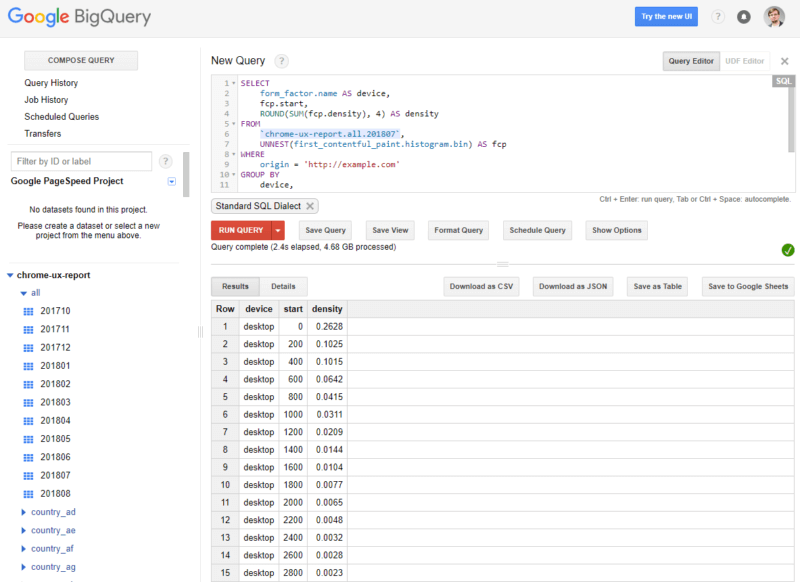Click table icon for 201805
This screenshot has height=582, width=800.
(x=29, y=439)
